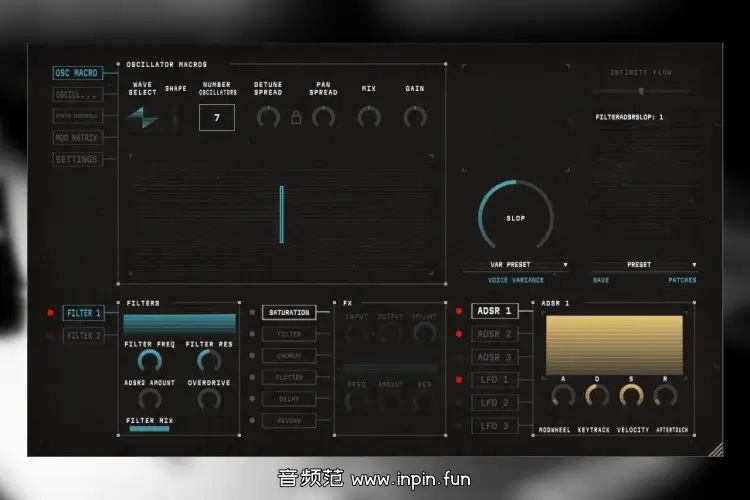
Task: Select the FLUTTER effect button
Action: click(289, 377)
